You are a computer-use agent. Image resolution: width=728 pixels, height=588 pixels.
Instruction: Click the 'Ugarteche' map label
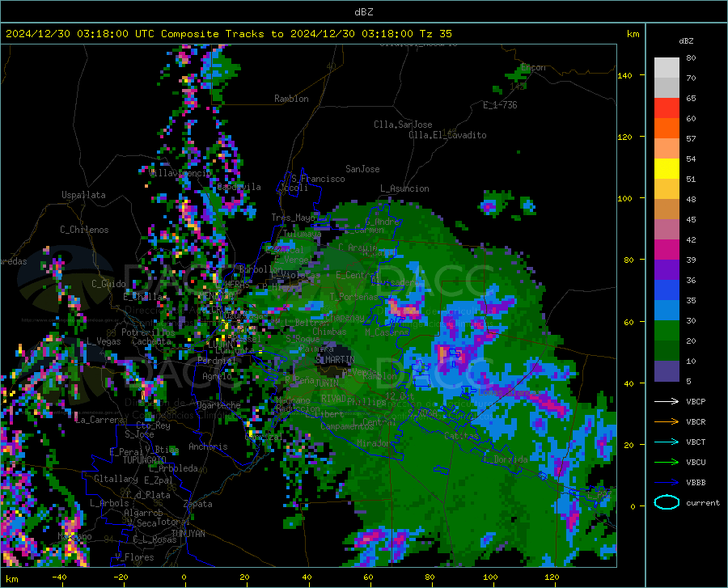click(x=218, y=405)
